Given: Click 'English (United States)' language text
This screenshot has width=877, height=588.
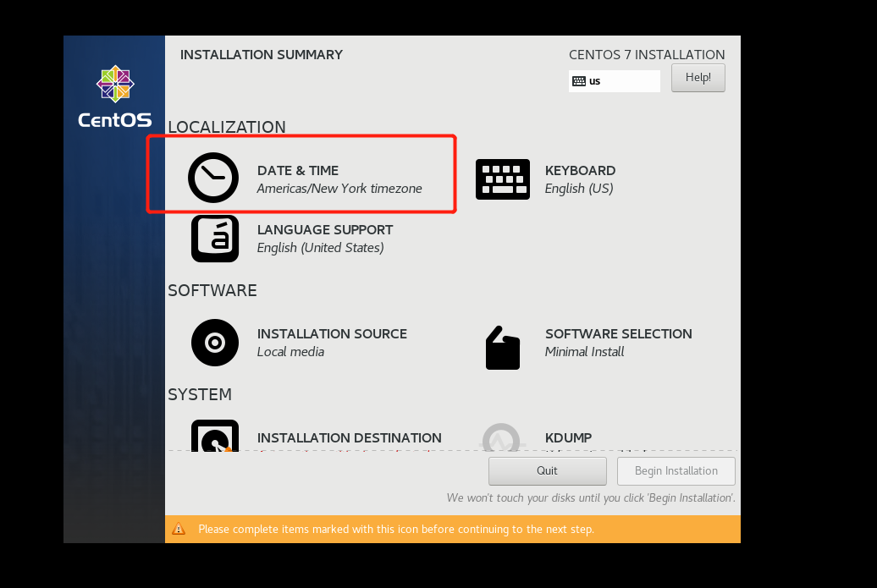Looking at the screenshot, I should [x=321, y=248].
